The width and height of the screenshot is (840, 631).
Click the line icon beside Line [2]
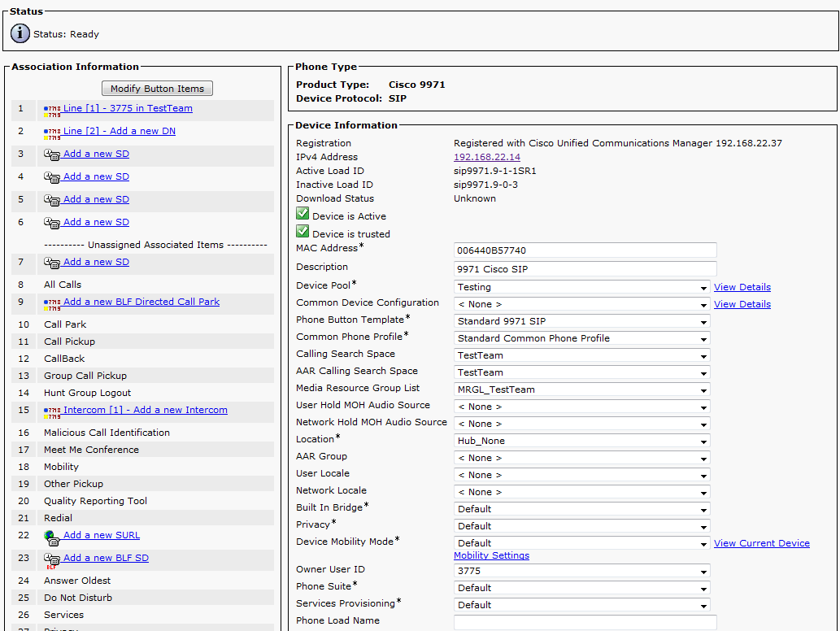coord(52,133)
